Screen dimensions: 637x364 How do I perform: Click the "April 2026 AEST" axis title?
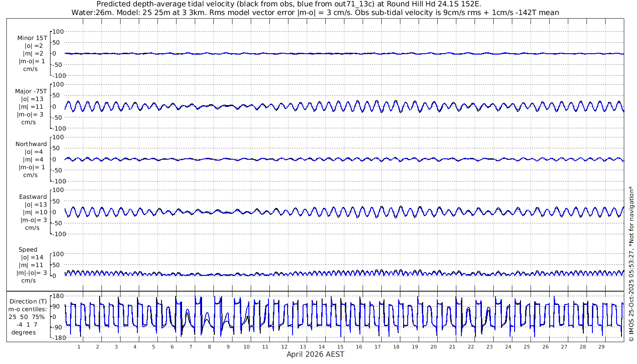tap(315, 354)
